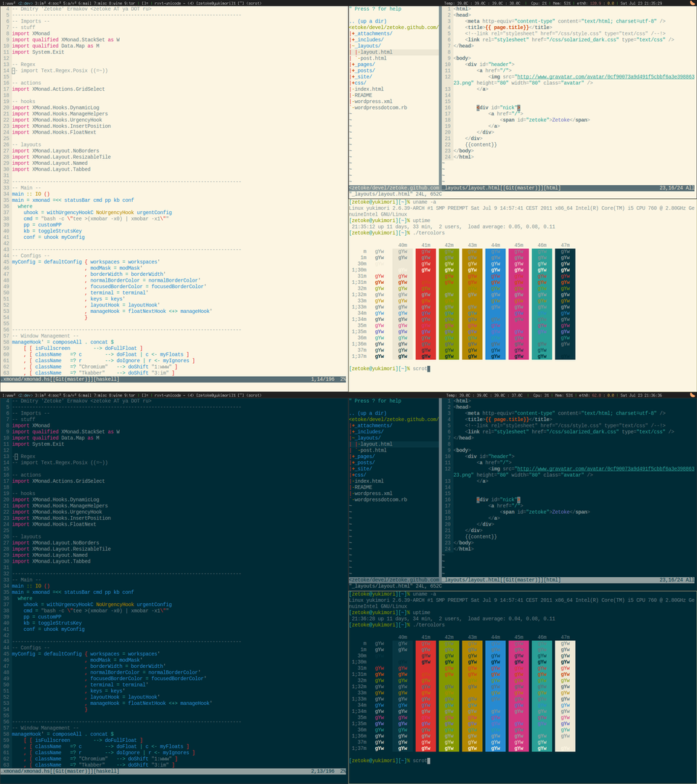Open README in the dark-theme file tree
Viewport: 697px width, 784px height.
(363, 487)
